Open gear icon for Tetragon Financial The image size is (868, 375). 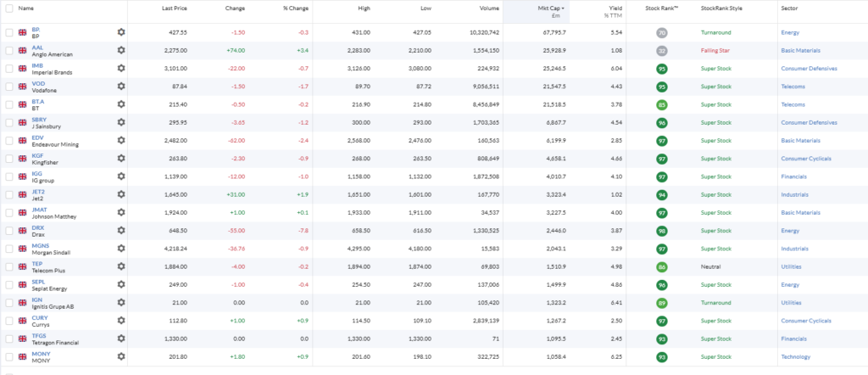pyautogui.click(x=121, y=339)
